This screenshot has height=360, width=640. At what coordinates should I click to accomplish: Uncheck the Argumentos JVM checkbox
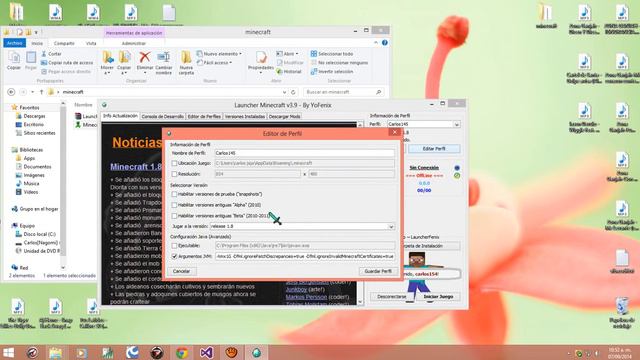pos(174,256)
